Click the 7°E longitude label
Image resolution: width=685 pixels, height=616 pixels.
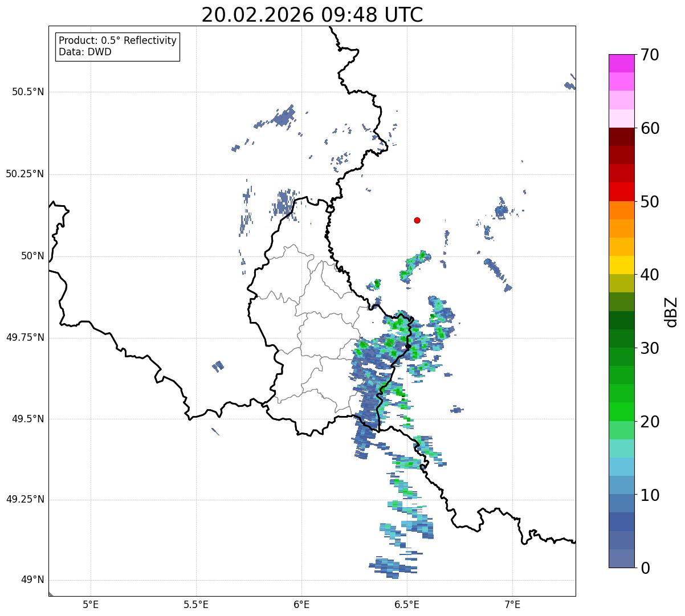coord(512,604)
